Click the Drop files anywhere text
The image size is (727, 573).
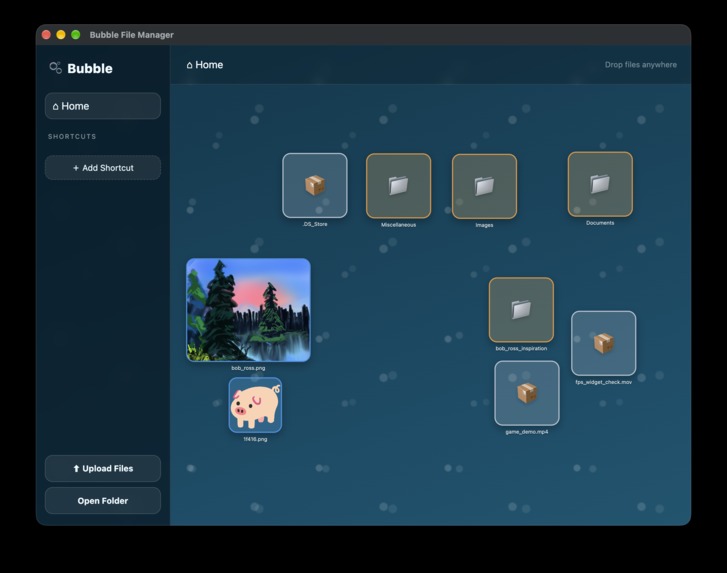tap(640, 65)
